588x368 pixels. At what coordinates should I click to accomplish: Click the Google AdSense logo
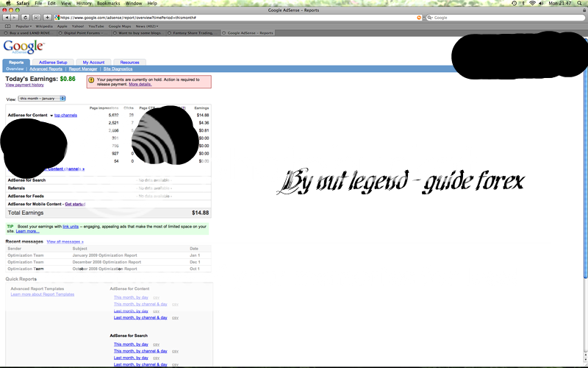coord(24,47)
